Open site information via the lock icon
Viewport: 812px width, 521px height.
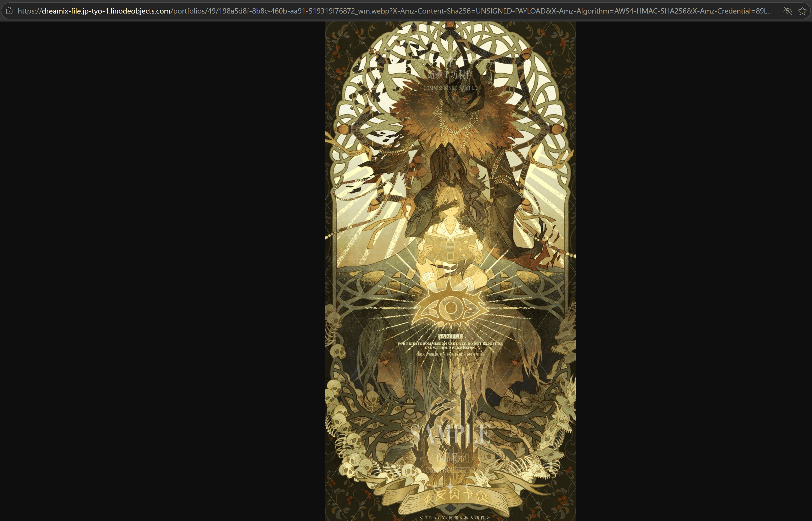pos(10,11)
